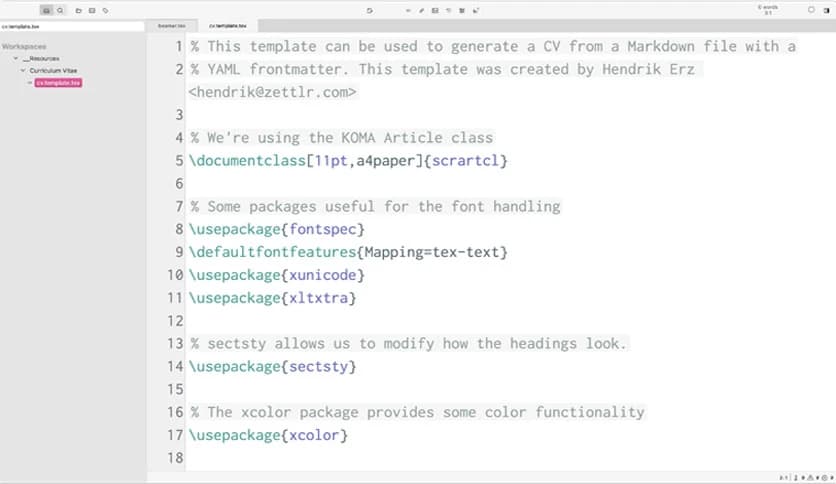Click the pencil edit icon in toolbar
Image resolution: width=836 pixels, height=484 pixels.
421,10
